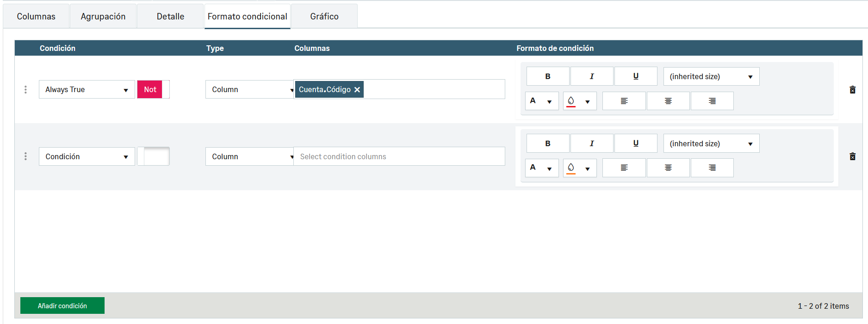Viewport: 868px width, 324px height.
Task: Align text left in first condition row
Action: [x=624, y=101]
